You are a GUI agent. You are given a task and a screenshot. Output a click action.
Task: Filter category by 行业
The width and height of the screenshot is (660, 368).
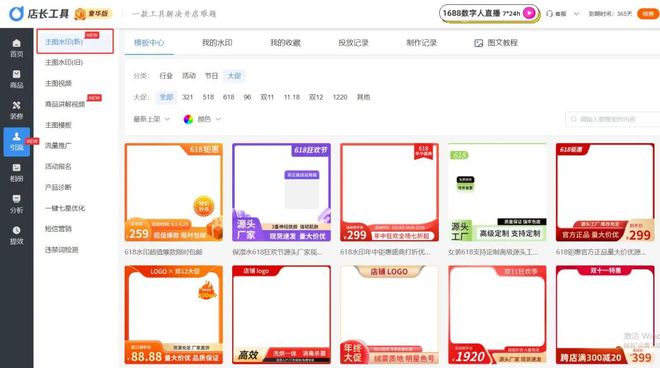[166, 76]
